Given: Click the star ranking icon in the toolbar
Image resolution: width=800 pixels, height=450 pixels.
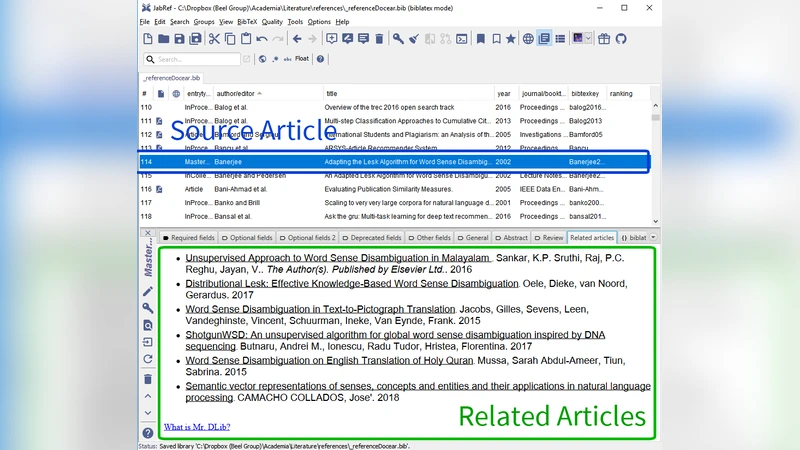Looking at the screenshot, I should 511,39.
